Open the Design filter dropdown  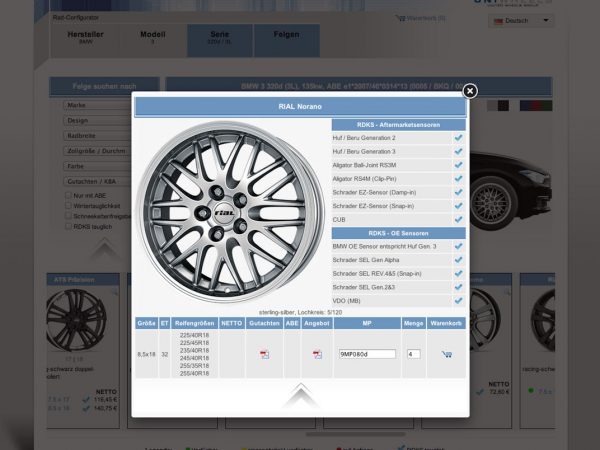point(98,120)
